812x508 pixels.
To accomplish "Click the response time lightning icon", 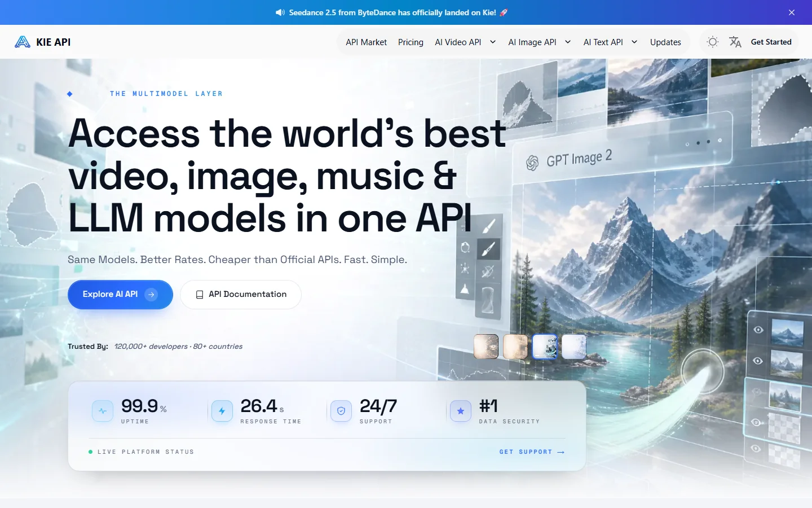I will (222, 411).
